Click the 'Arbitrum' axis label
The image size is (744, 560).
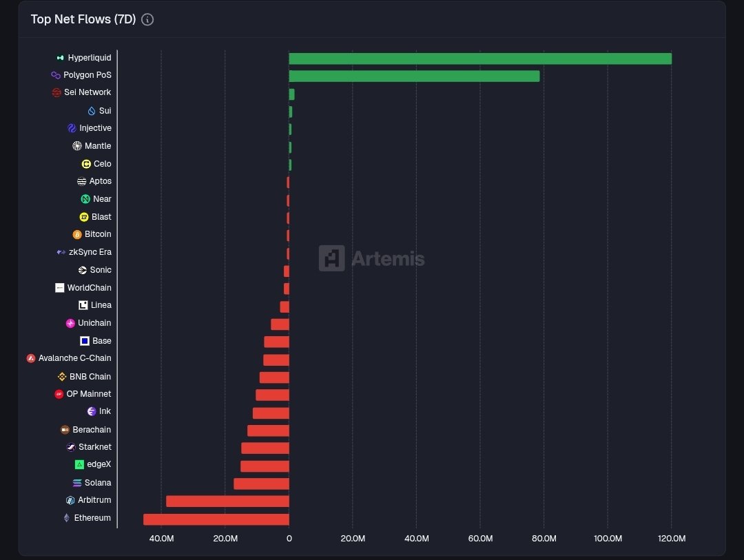tap(94, 500)
